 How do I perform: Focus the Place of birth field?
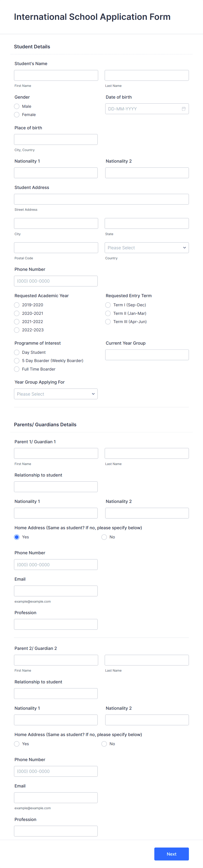[x=56, y=139]
